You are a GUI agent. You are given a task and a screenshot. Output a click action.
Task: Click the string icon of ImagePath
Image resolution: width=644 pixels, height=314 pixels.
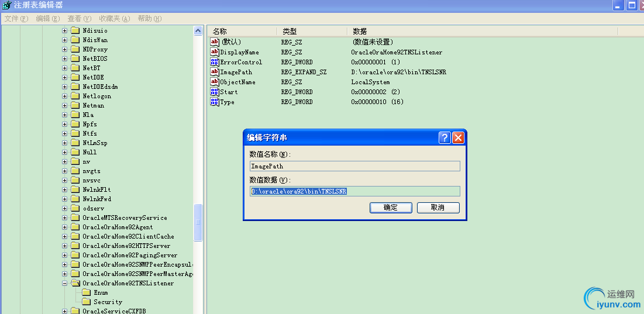tap(215, 72)
